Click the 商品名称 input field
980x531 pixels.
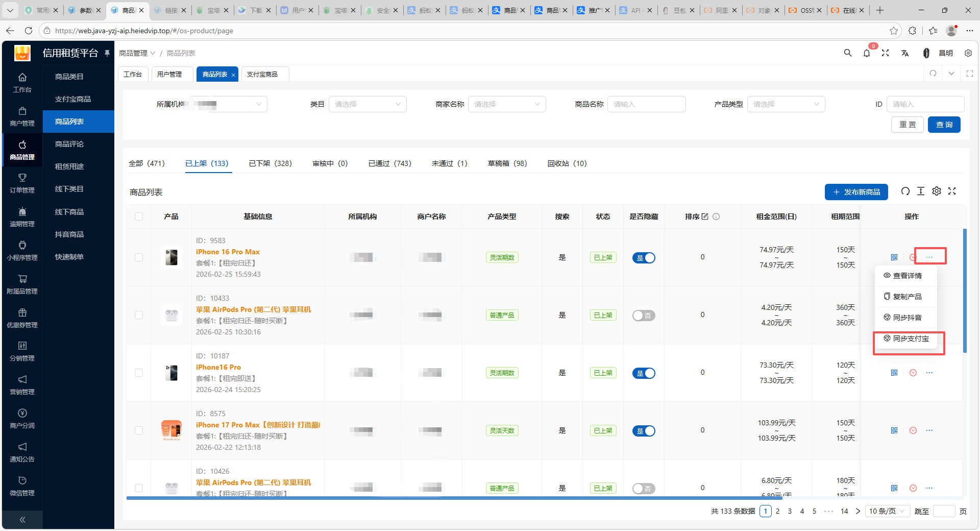point(646,104)
